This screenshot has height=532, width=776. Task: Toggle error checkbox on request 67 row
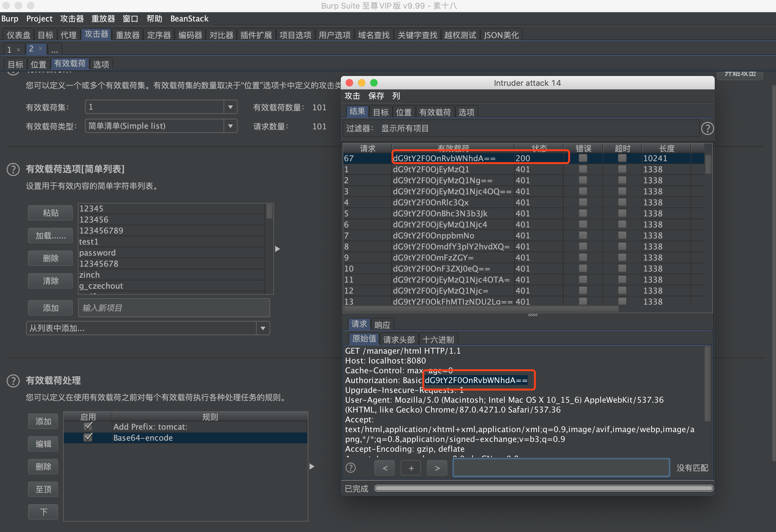(583, 158)
